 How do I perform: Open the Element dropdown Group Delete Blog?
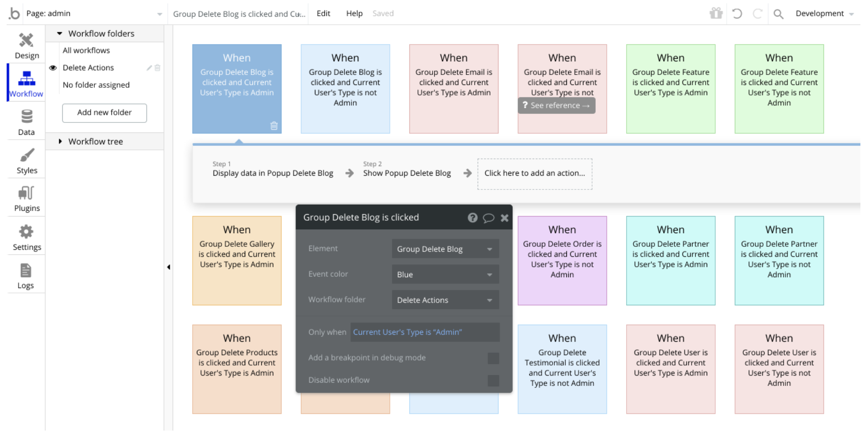pyautogui.click(x=445, y=249)
